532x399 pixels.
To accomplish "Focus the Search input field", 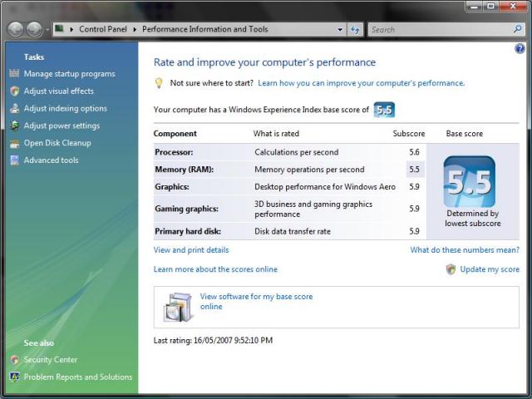I will [441, 30].
